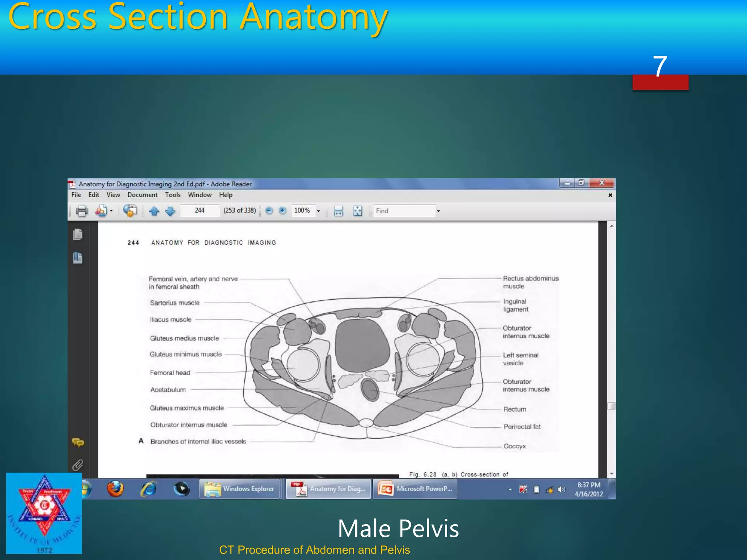Click the globe web conference icon
747x560 pixels.
pos(130,211)
